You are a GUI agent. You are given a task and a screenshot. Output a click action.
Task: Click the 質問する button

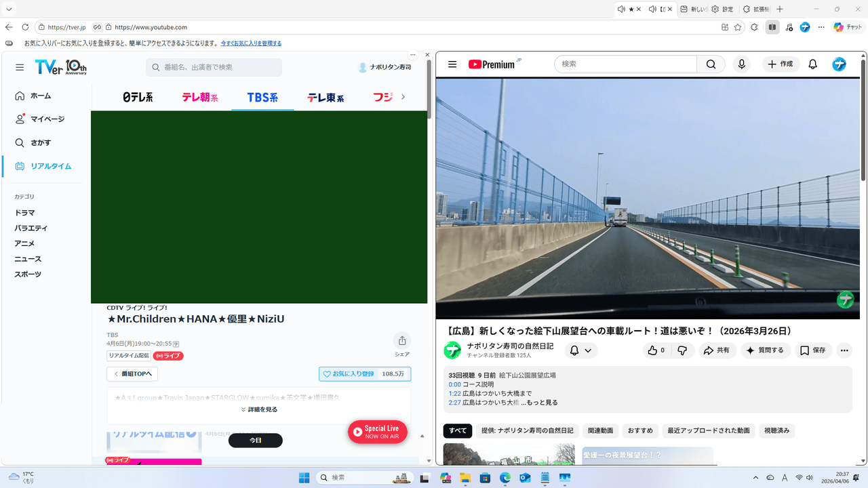765,350
